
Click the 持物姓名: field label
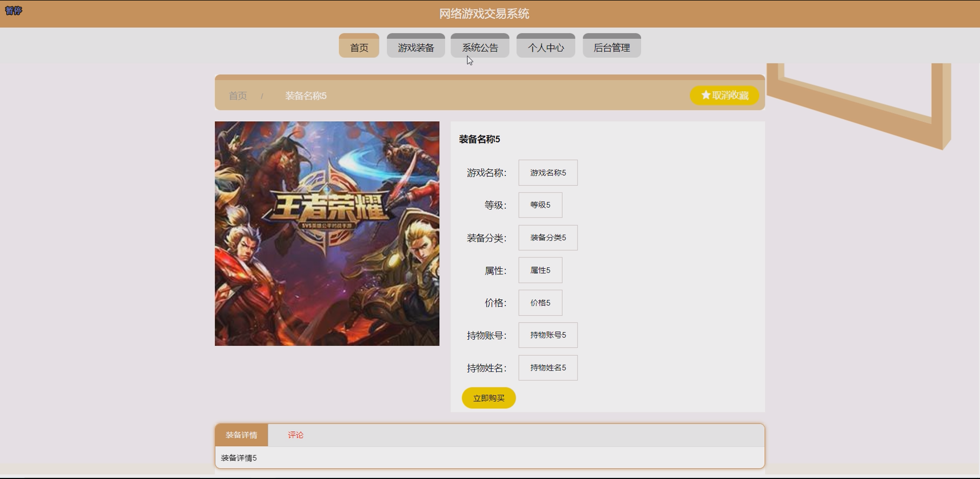coord(486,368)
